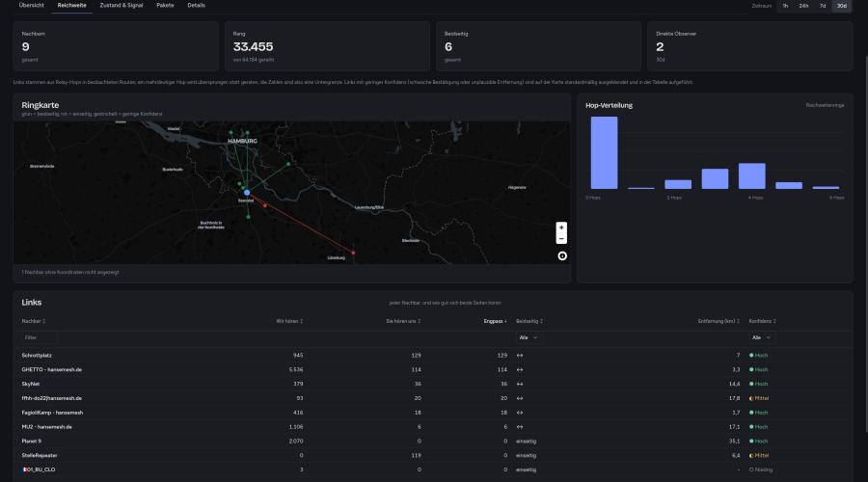Viewport: 868px width, 482px height.
Task: Click bidirectional arrow icon in GHETTO row
Action: point(520,369)
